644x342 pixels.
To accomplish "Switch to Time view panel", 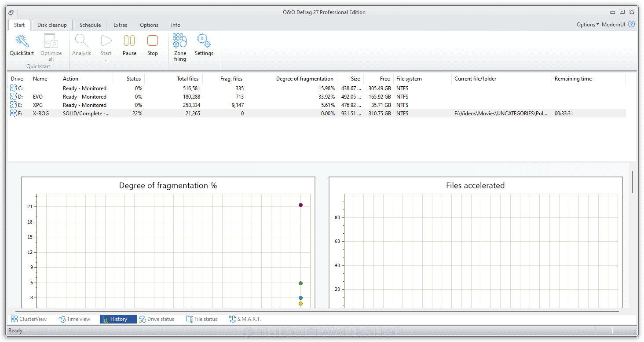I will (74, 319).
